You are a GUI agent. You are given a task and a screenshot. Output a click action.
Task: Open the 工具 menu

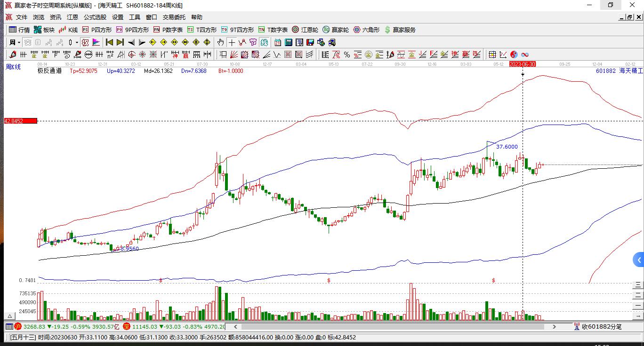[x=135, y=17]
